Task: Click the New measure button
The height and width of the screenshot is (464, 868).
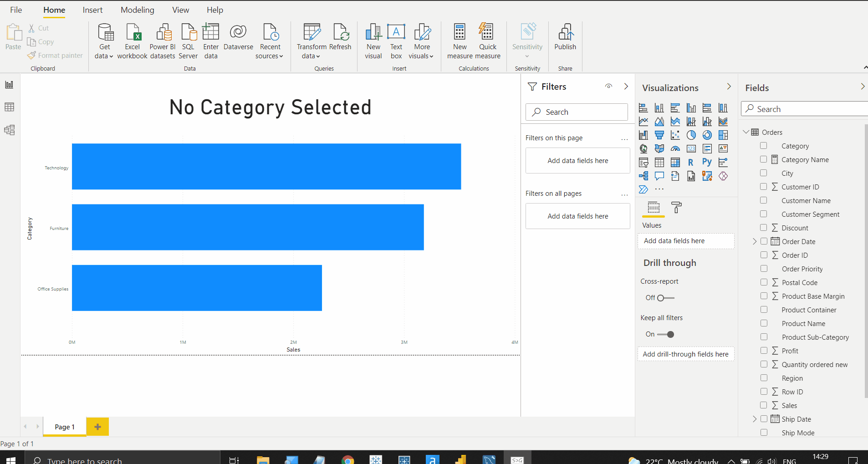Action: 460,41
